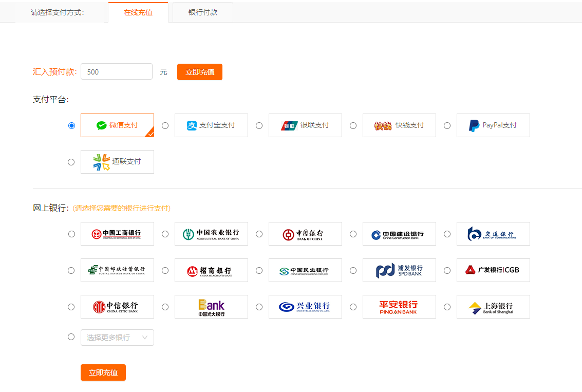Screen dimensions: 582x392
Task: Click 立即充值 button next to amount field
Action: point(200,72)
